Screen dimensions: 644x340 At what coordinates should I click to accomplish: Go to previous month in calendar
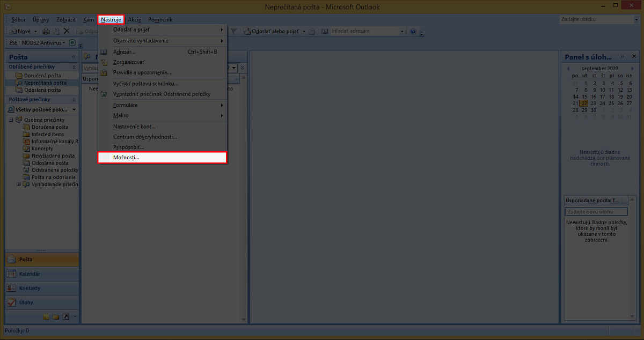(x=568, y=69)
